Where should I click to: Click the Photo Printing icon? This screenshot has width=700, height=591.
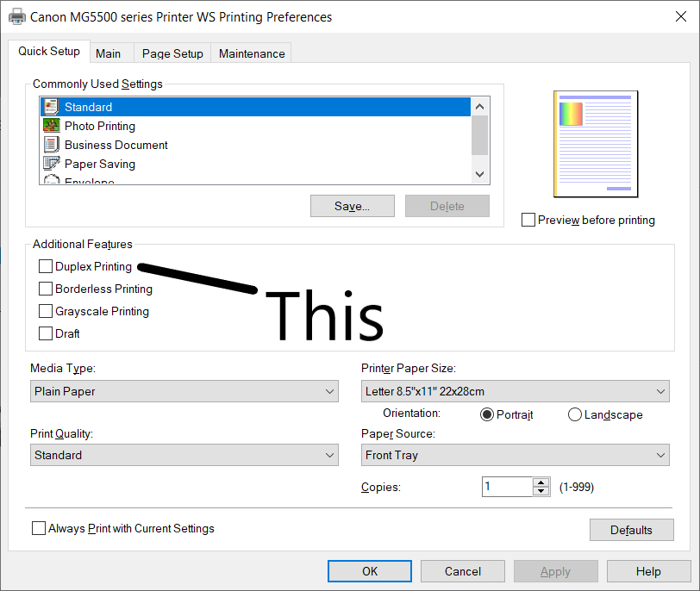[x=52, y=125]
